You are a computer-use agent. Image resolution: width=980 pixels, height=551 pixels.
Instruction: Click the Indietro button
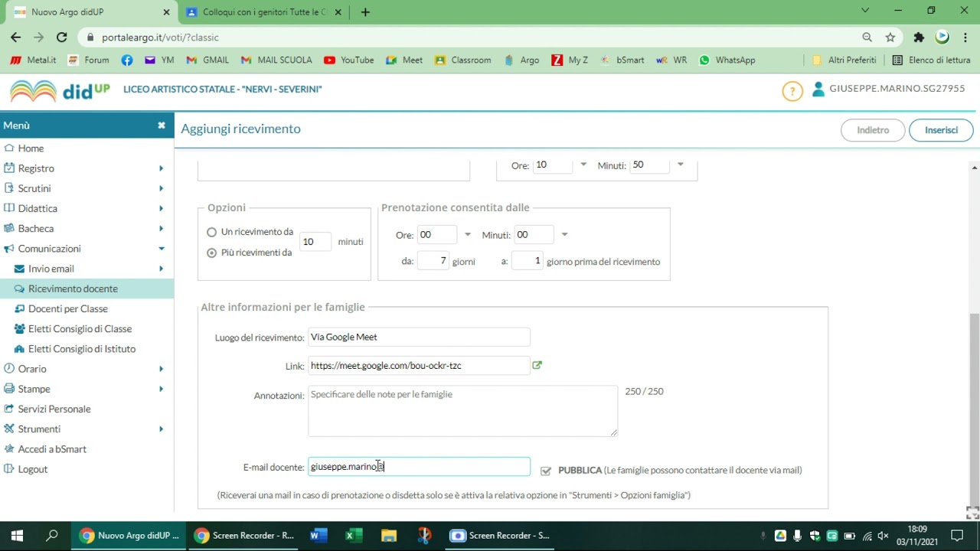[x=873, y=130]
